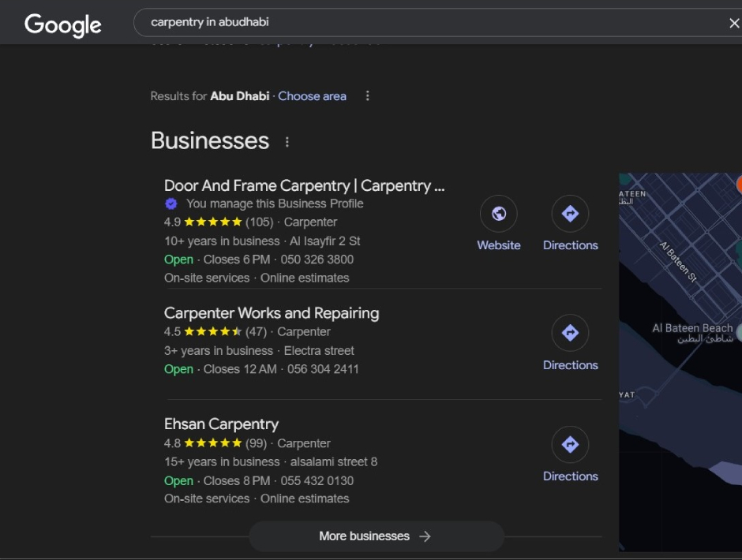742x560 pixels.
Task: Click the verified badge beside Business Profile text
Action: point(171,203)
